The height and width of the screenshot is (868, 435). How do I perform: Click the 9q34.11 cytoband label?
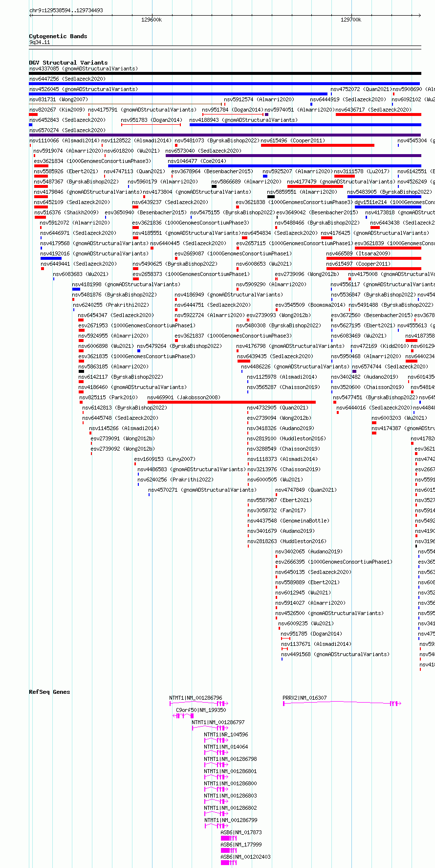click(x=40, y=43)
